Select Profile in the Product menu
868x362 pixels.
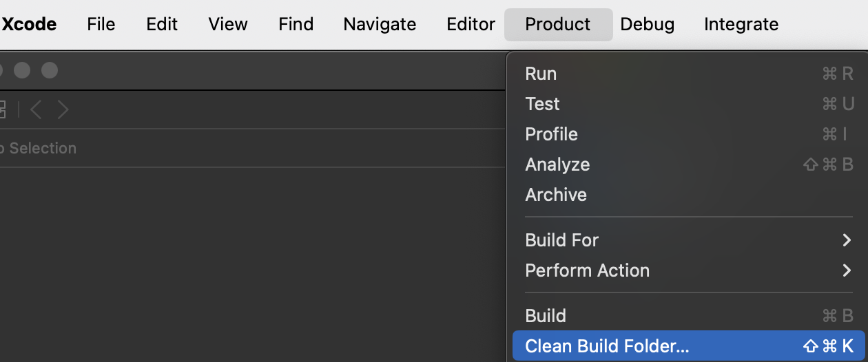point(551,134)
